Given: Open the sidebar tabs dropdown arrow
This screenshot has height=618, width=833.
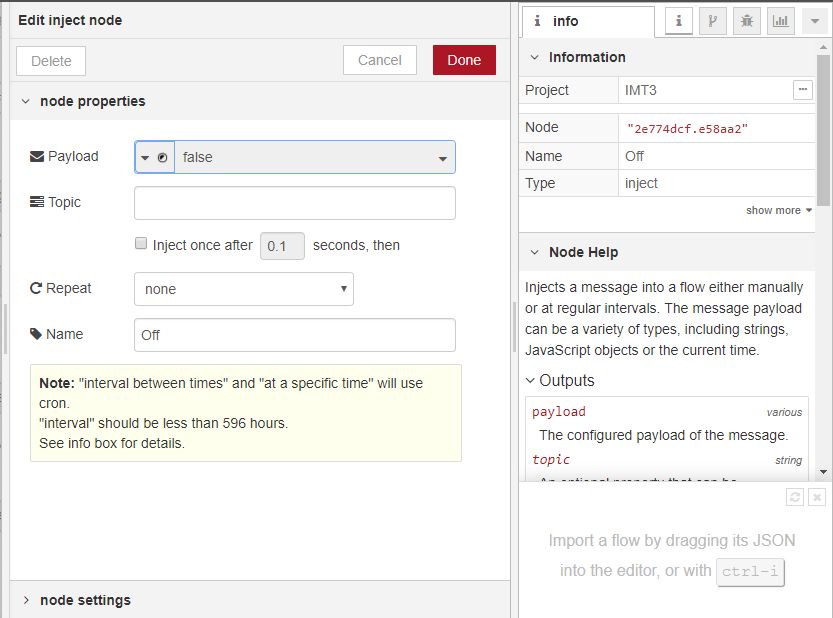Looking at the screenshot, I should click(814, 21).
